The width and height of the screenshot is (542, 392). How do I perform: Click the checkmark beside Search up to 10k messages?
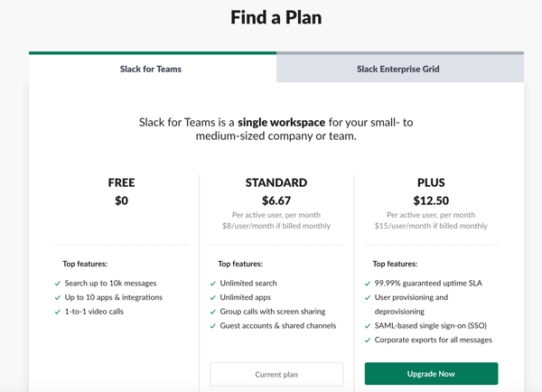58,284
